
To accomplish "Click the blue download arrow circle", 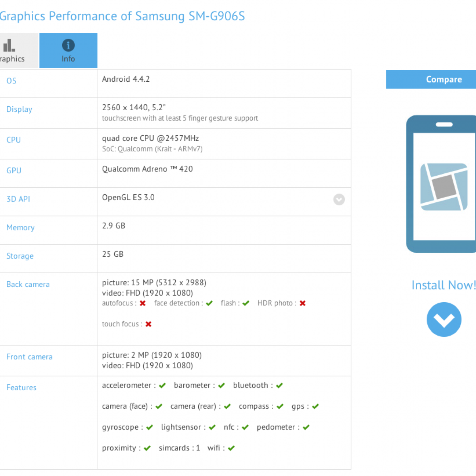I will [x=444, y=319].
